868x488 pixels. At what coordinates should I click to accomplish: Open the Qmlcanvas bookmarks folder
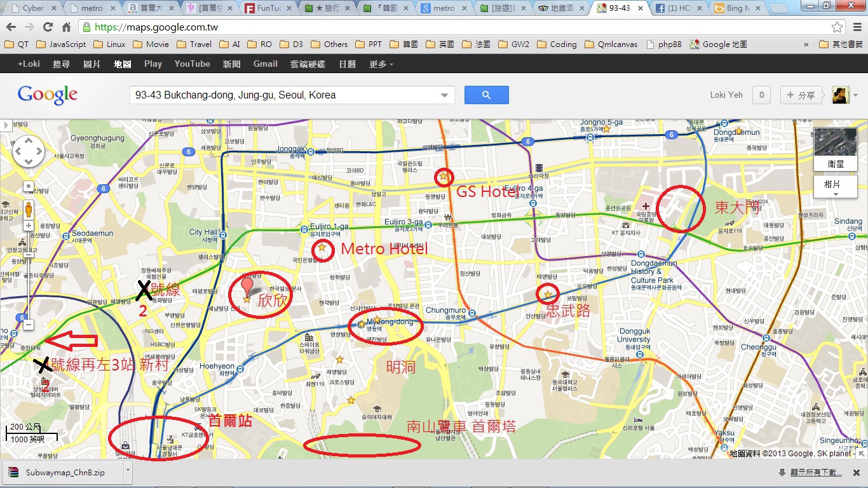click(x=612, y=44)
